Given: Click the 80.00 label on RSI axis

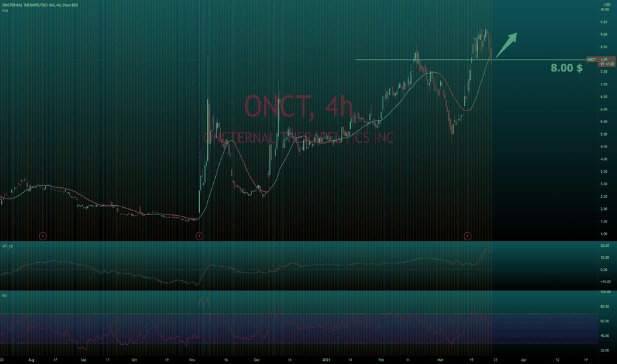Looking at the screenshot, I should click(x=604, y=306).
